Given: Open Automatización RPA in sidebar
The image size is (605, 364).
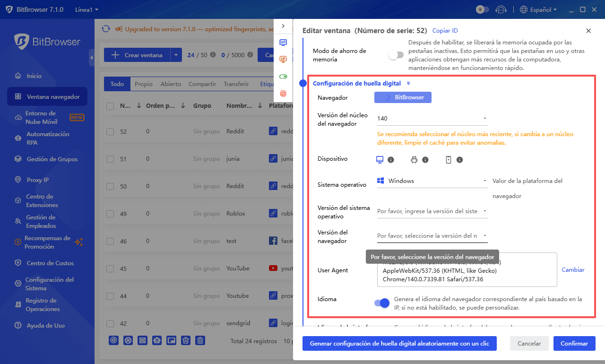Looking at the screenshot, I should pyautogui.click(x=47, y=139).
